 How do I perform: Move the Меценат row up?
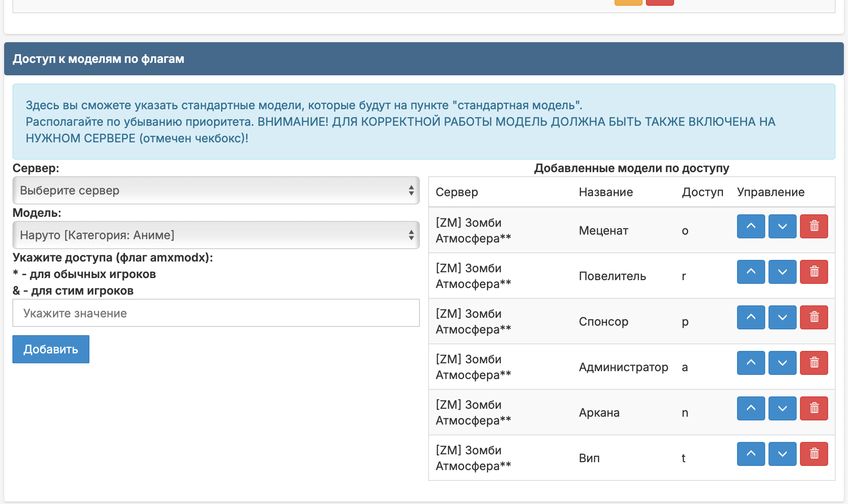click(x=751, y=226)
